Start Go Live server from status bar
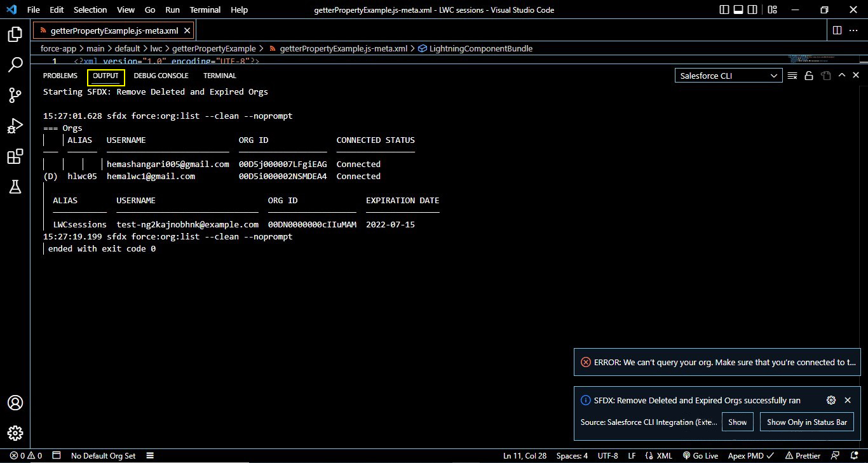The width and height of the screenshot is (868, 463). (700, 456)
